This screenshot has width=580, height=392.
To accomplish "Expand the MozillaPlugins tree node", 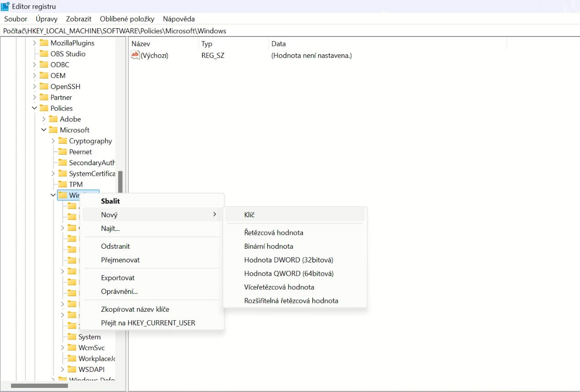I will (x=34, y=43).
